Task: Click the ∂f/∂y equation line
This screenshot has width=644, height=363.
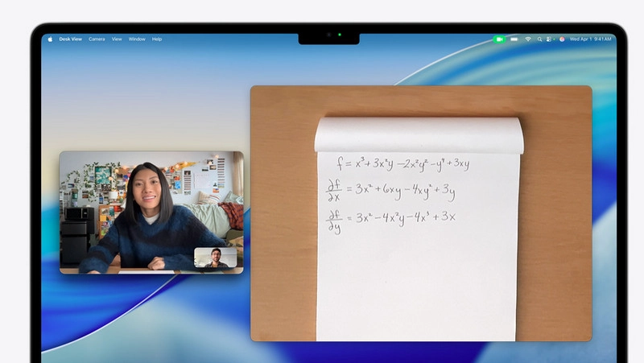Action: (x=391, y=221)
